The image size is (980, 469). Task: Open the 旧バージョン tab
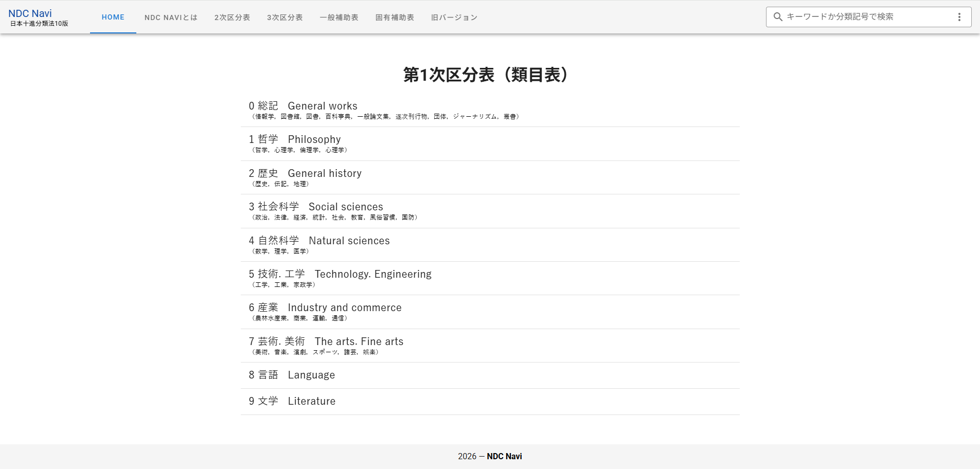coord(454,17)
